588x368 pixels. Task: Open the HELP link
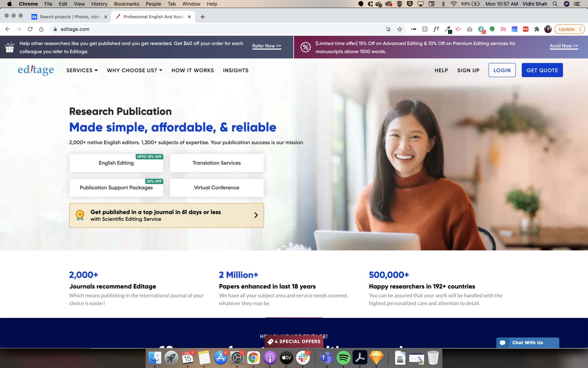(441, 70)
